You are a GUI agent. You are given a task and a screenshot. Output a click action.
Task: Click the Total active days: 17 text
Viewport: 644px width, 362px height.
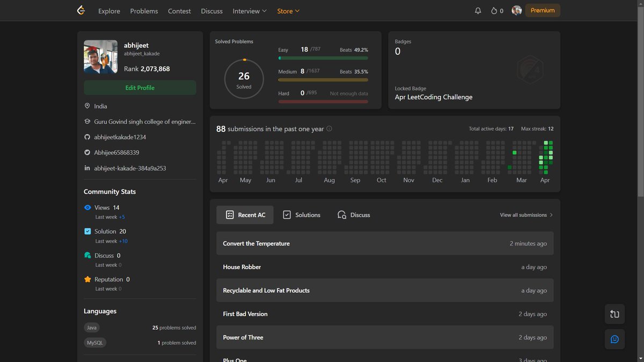[x=491, y=129]
